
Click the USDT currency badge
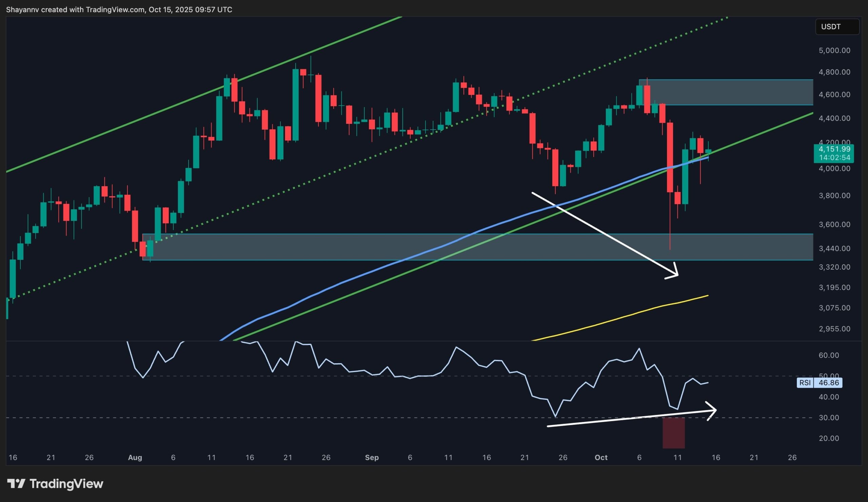pyautogui.click(x=837, y=26)
